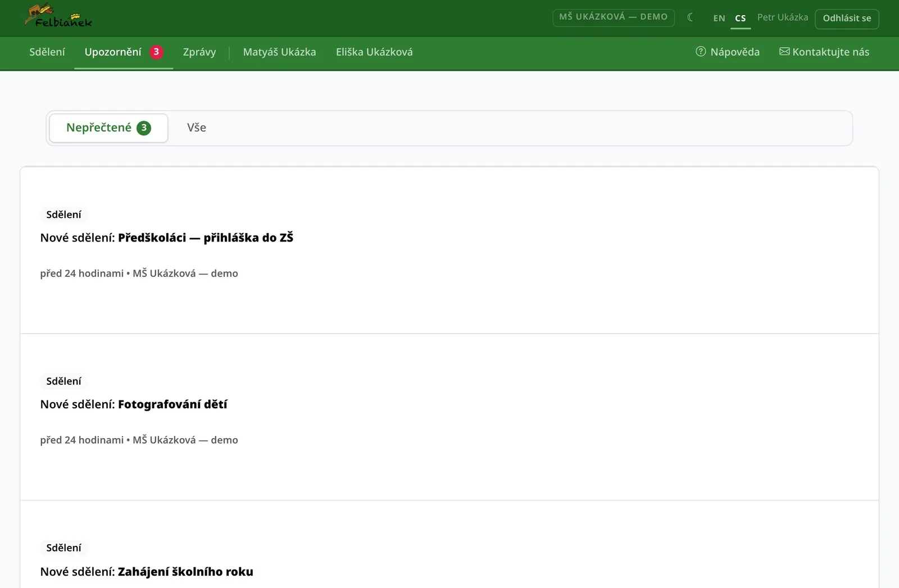
Task: Open notification Předškoláci — přihláška do ZŠ
Action: [449, 250]
